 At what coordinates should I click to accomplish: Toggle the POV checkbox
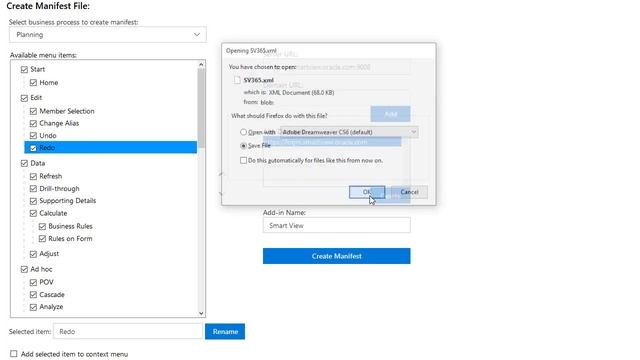[x=33, y=282]
